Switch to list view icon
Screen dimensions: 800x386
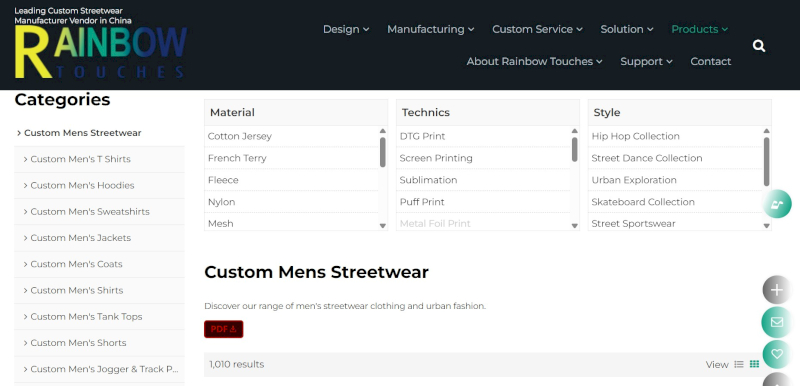tap(739, 364)
